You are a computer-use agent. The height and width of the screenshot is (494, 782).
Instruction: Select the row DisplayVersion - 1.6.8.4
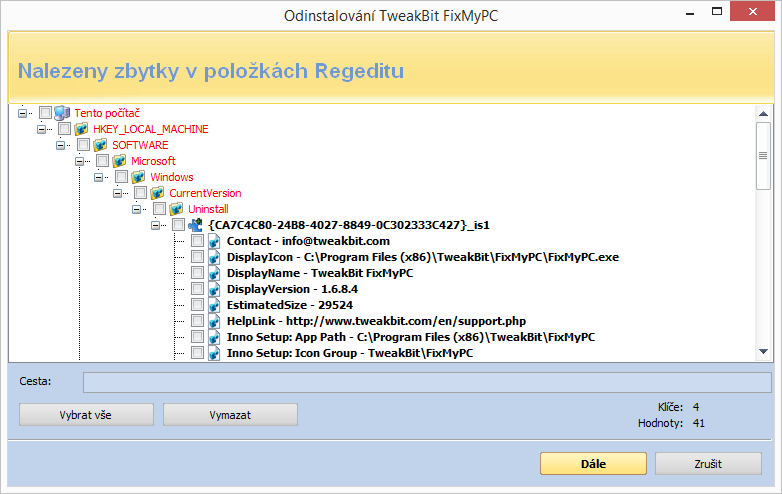[x=292, y=289]
